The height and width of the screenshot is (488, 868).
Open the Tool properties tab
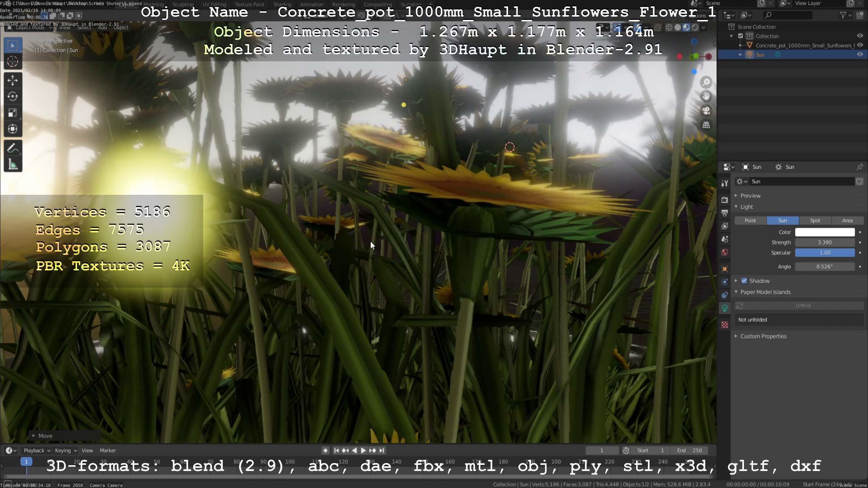pyautogui.click(x=725, y=183)
